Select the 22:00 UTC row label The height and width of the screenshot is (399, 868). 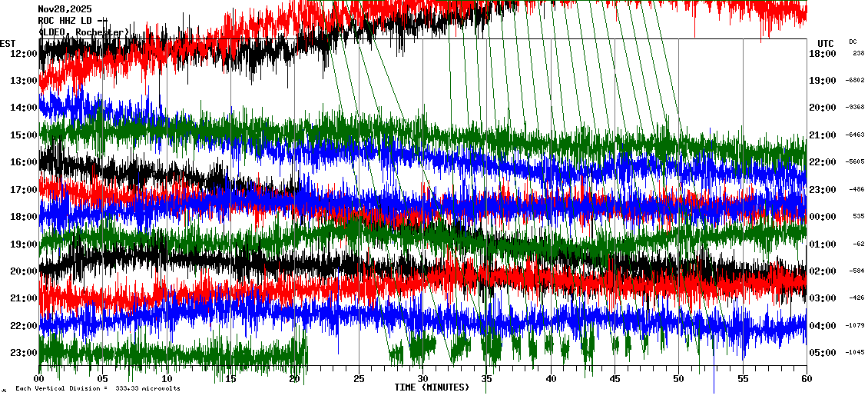click(x=822, y=162)
